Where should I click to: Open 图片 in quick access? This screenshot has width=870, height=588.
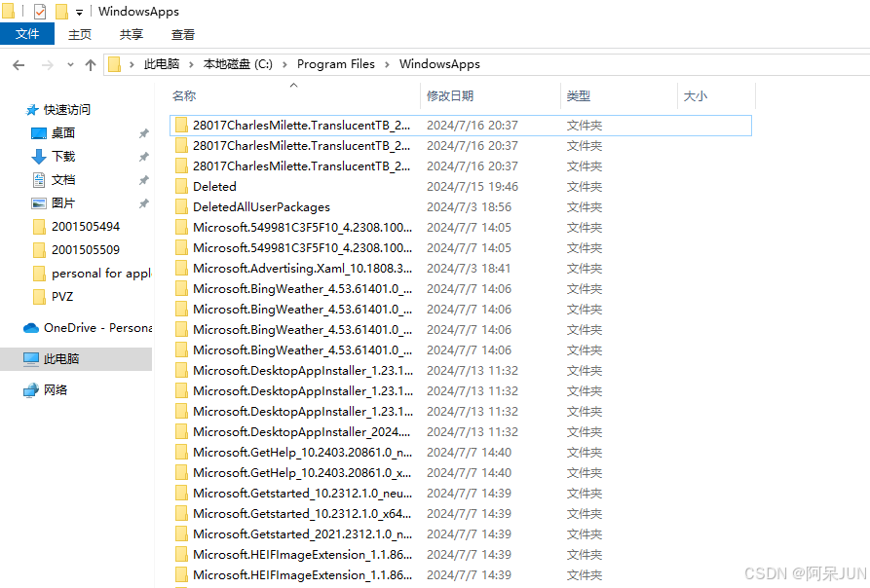tap(62, 202)
